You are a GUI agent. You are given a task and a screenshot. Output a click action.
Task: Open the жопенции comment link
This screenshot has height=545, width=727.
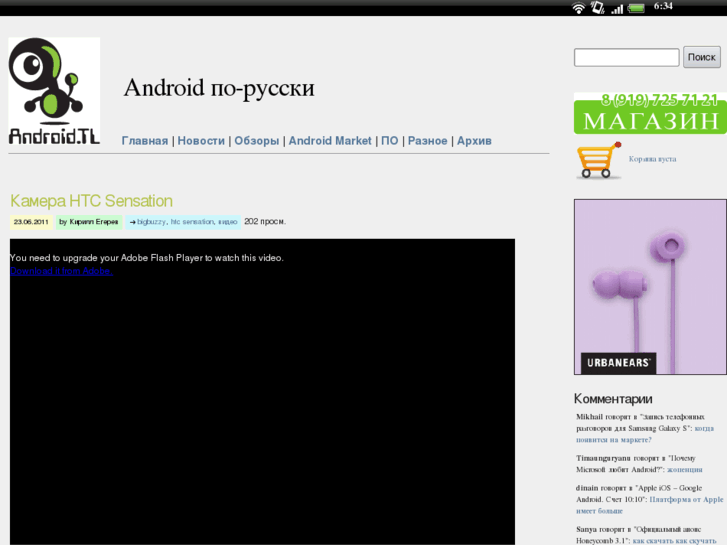684,469
